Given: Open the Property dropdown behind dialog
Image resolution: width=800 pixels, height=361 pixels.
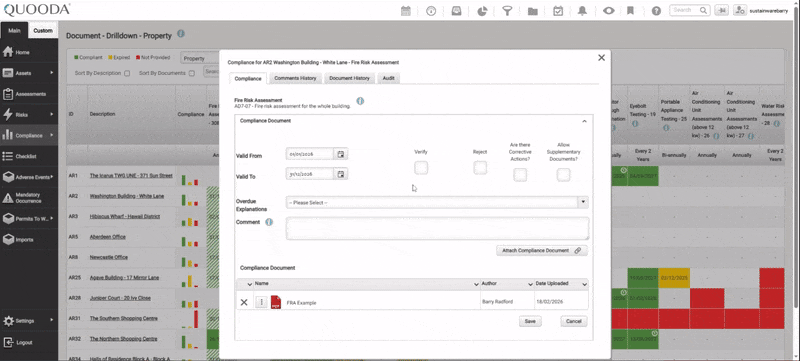Looking at the screenshot, I should point(201,59).
